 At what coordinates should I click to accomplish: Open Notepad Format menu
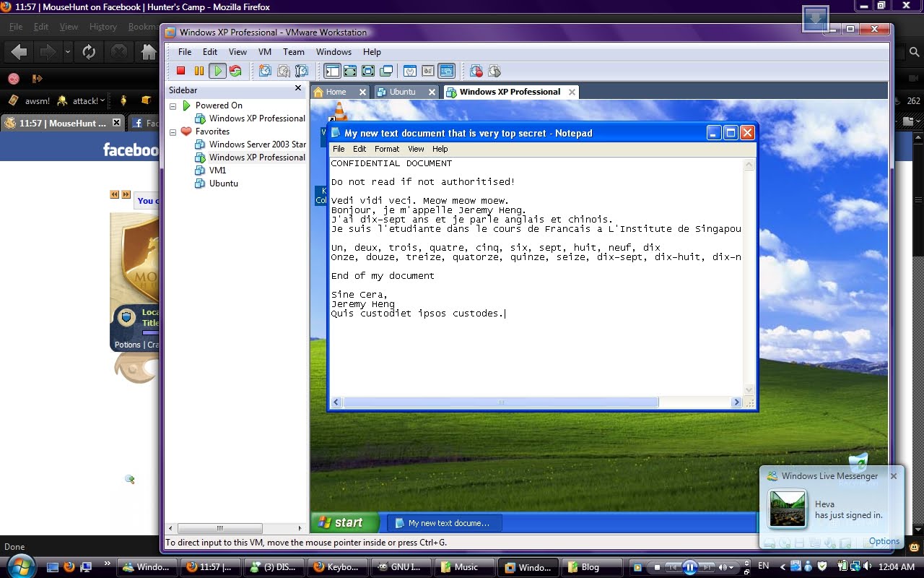387,149
